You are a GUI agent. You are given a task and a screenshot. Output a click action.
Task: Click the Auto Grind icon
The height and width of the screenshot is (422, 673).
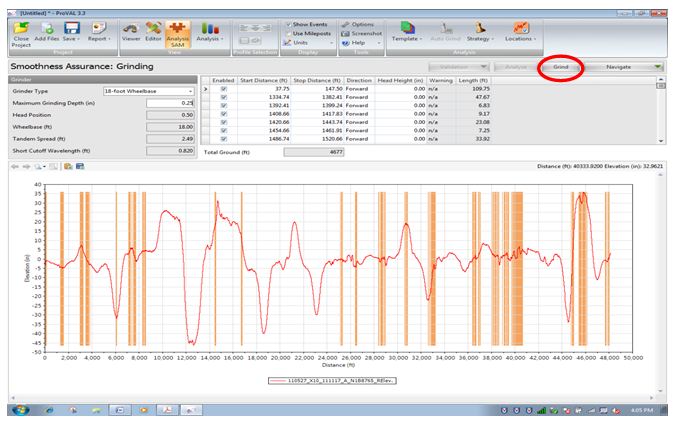click(446, 28)
